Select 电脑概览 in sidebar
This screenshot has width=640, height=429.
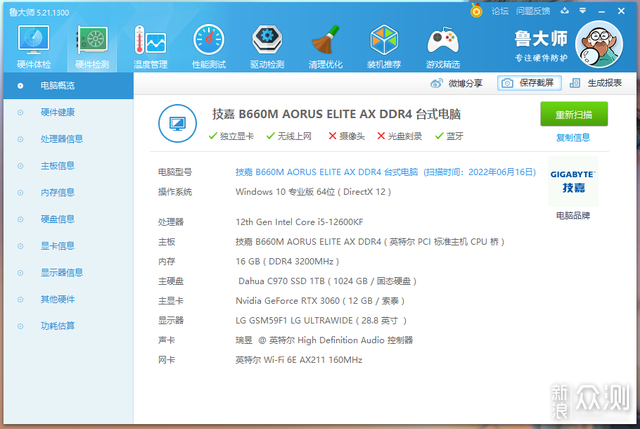point(69,86)
